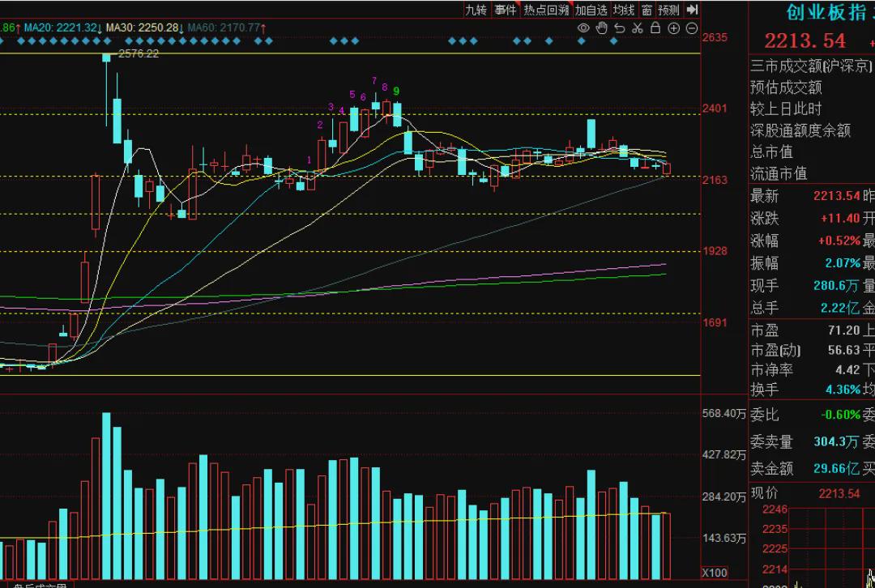
Task: Click the purple 5 nine-turn marker
Action: tap(352, 93)
